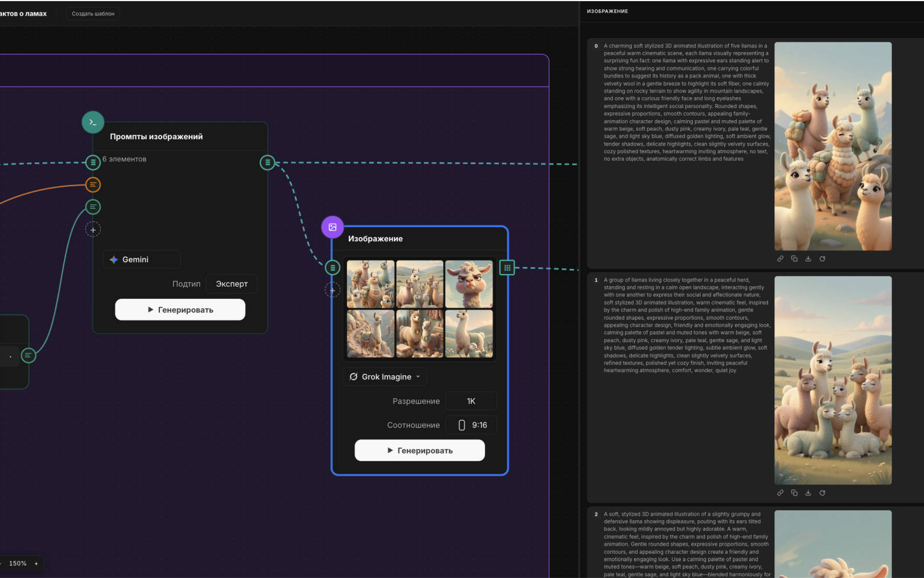The height and width of the screenshot is (578, 924).
Task: Copy link of image 0 result
Action: [x=780, y=259]
